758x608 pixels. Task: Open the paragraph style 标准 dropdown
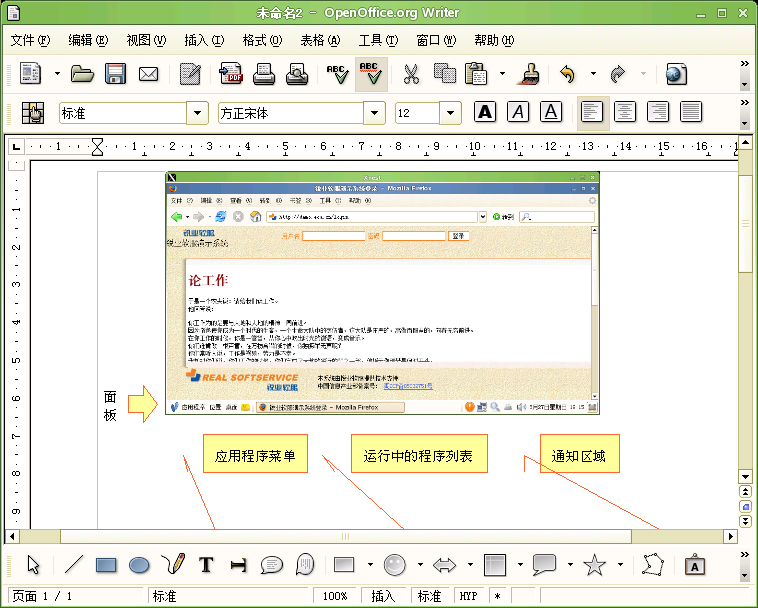coord(198,113)
